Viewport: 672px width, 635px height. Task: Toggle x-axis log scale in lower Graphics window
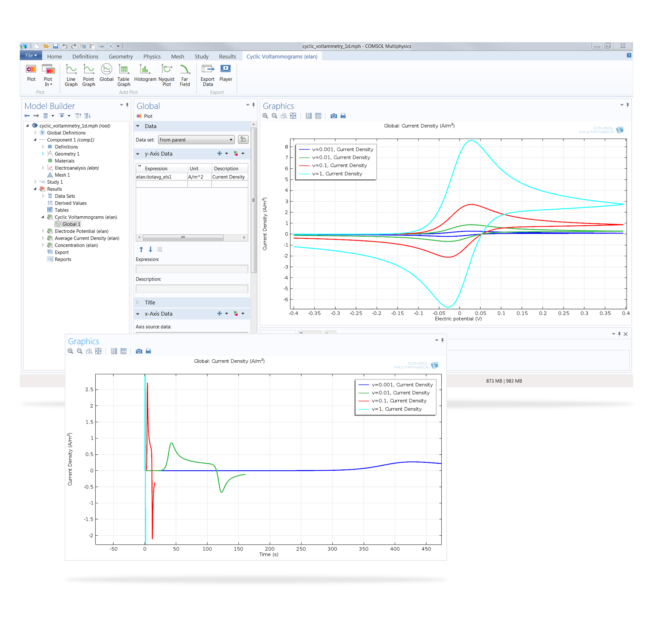tap(114, 351)
